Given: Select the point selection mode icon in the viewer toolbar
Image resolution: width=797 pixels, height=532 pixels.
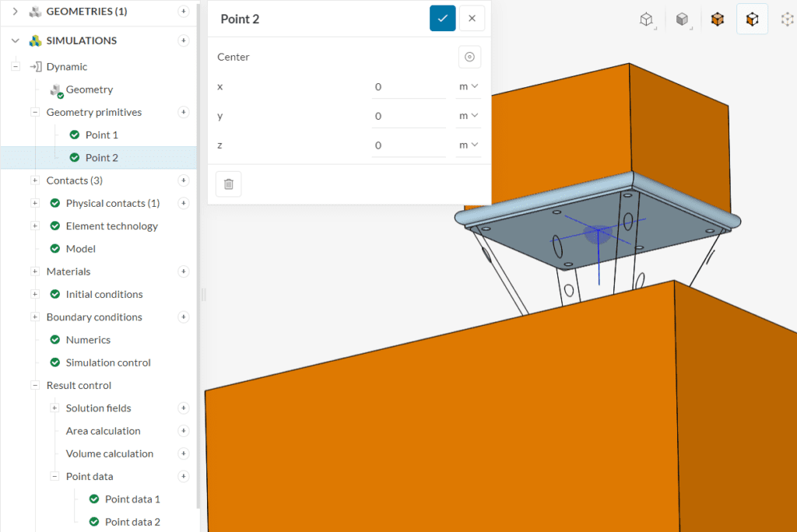Looking at the screenshot, I should (786, 19).
